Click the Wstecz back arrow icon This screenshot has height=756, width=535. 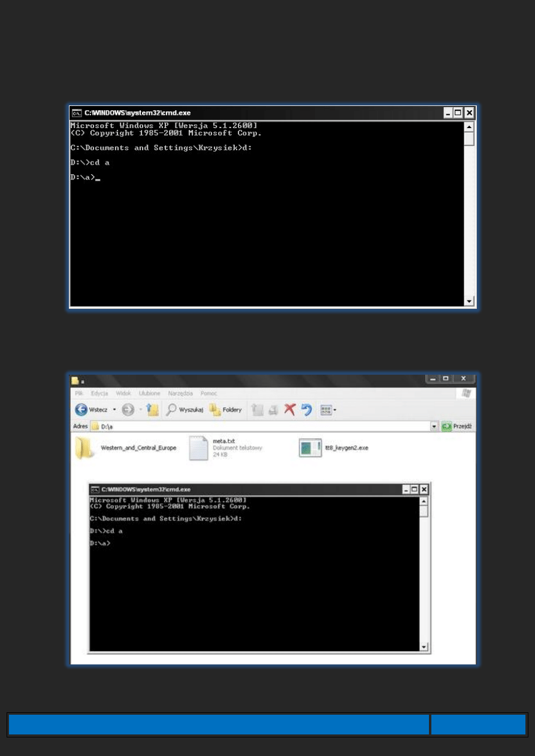point(81,410)
